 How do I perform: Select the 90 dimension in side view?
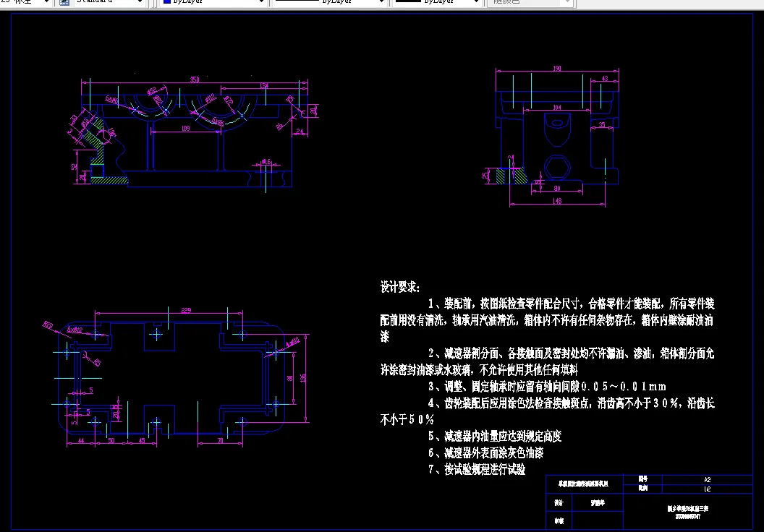coord(557,189)
